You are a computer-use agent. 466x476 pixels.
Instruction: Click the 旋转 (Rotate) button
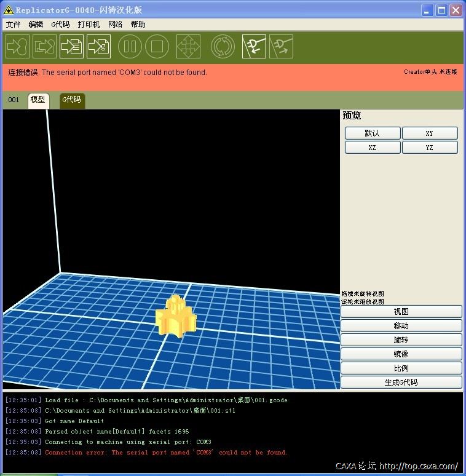click(401, 340)
